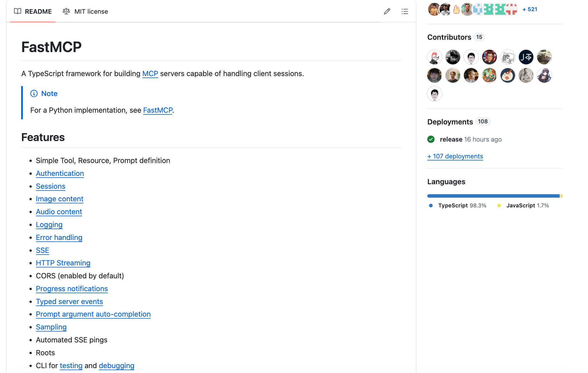Open the Deployments heading link
The image size is (588, 373).
(450, 122)
